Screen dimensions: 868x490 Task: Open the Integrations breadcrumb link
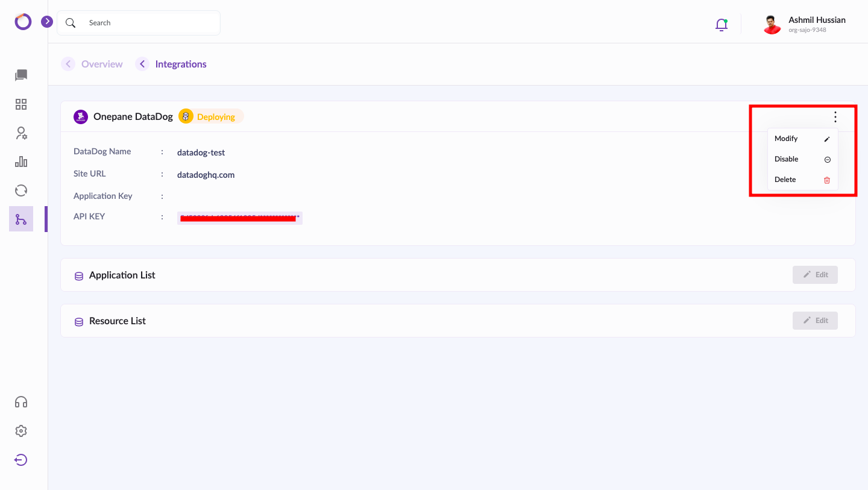181,64
